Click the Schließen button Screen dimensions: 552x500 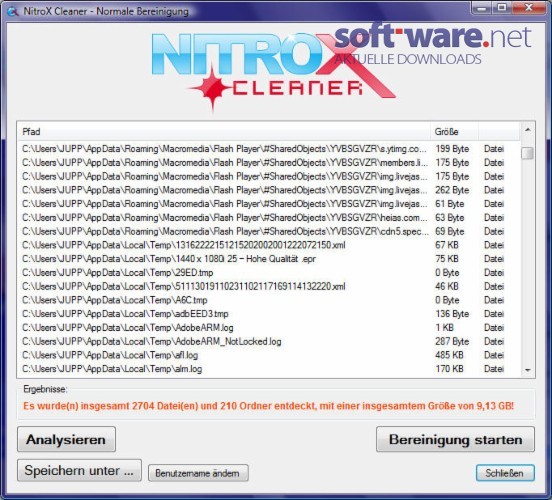click(x=505, y=473)
